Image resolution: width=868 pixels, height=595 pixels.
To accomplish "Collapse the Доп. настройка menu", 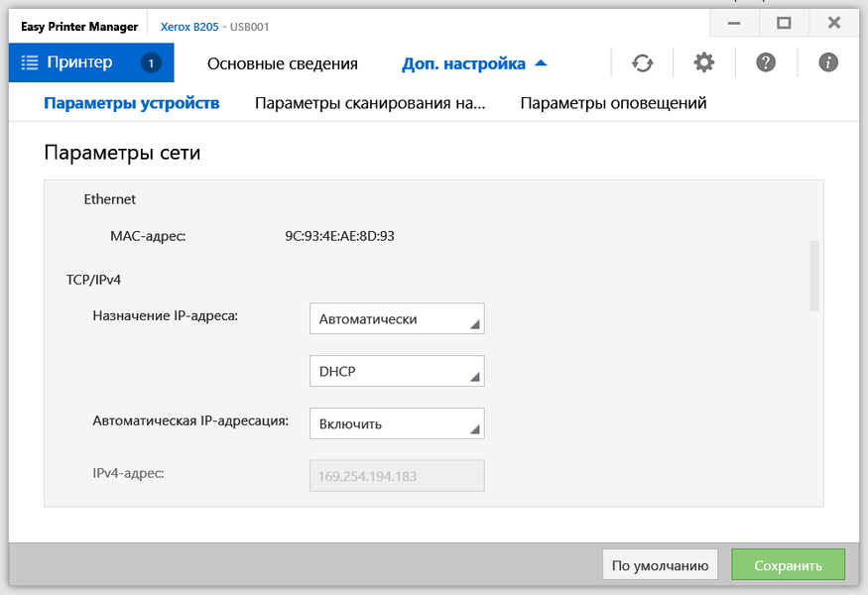I will 474,63.
